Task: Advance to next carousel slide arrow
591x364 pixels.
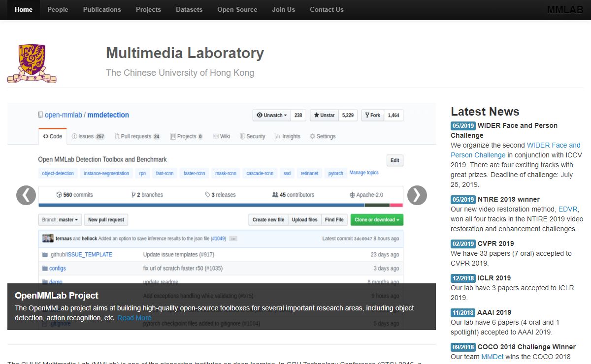Action: click(x=417, y=195)
